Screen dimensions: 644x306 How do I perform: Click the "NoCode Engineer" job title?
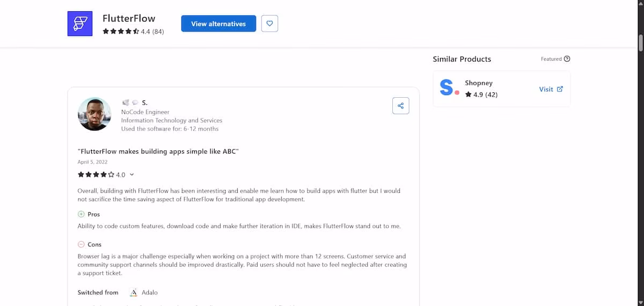[x=145, y=112]
